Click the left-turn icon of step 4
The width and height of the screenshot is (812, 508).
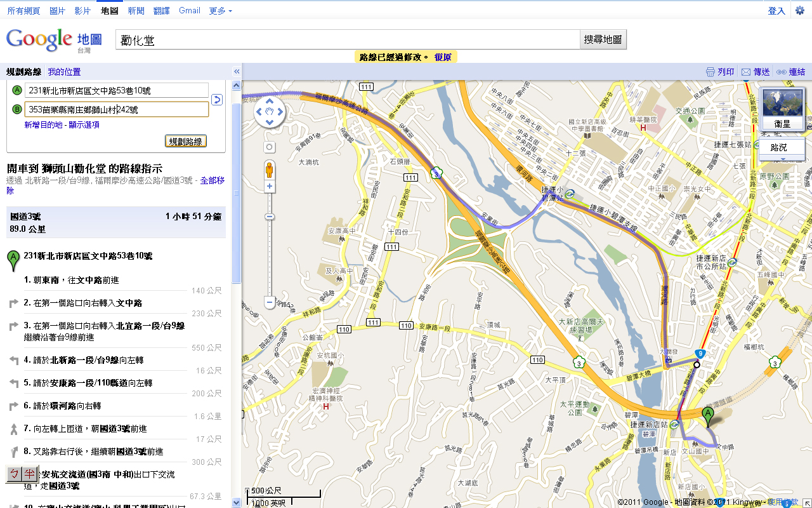pyautogui.click(x=14, y=360)
